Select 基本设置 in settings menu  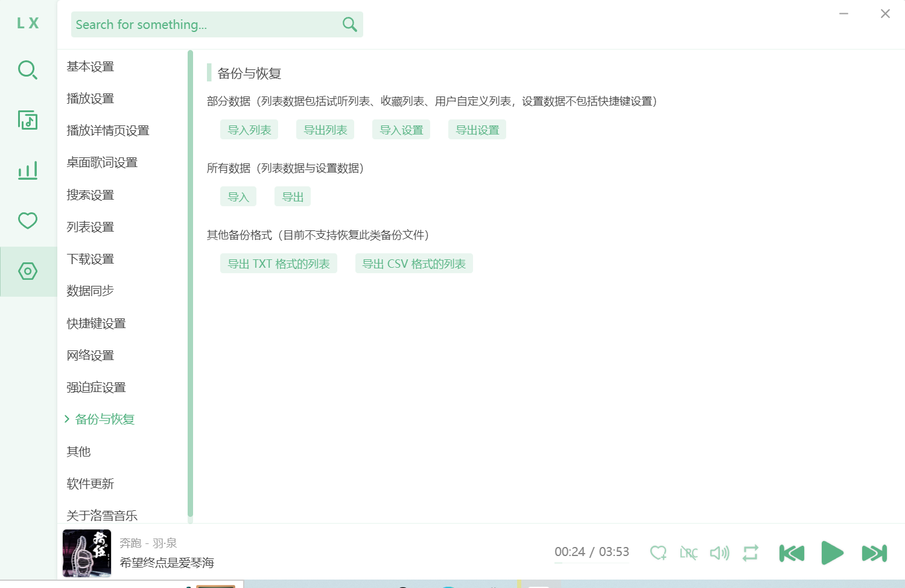91,66
